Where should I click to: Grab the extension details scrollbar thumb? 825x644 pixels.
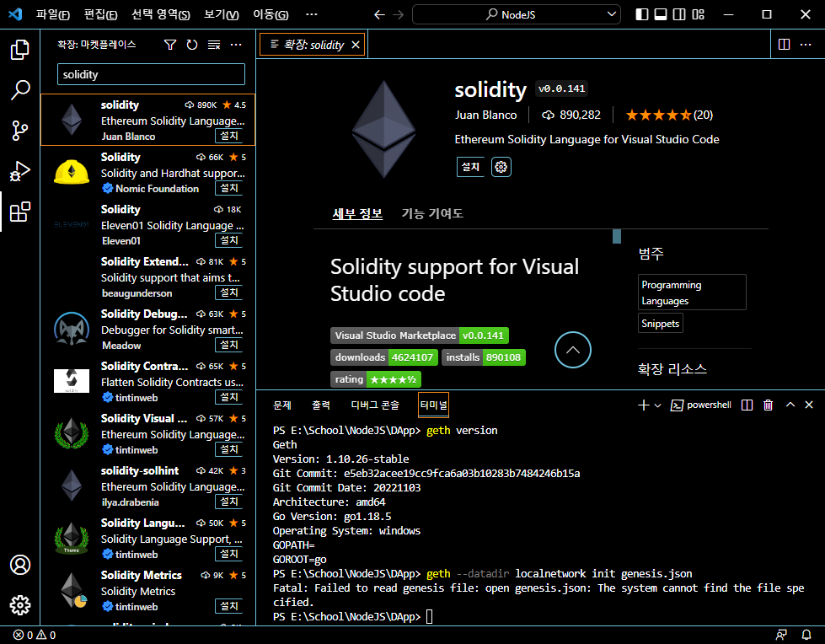(x=617, y=236)
